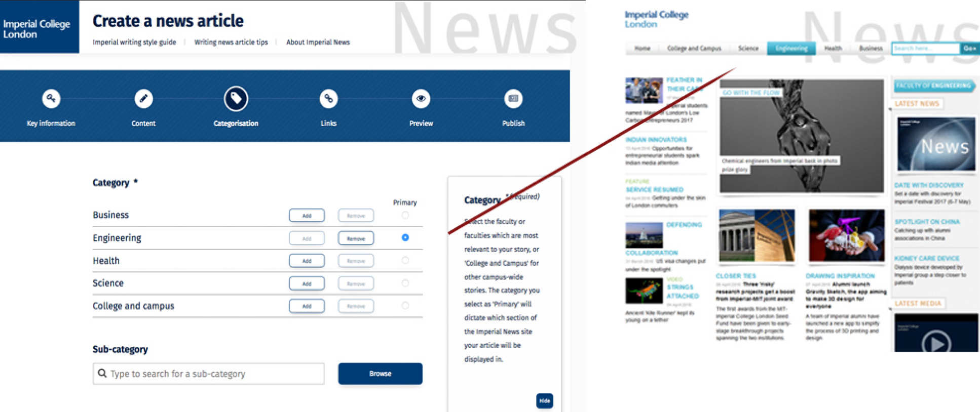Screen dimensions: 980x412
Task: Click the Imperial College London logo
Action: (36, 28)
